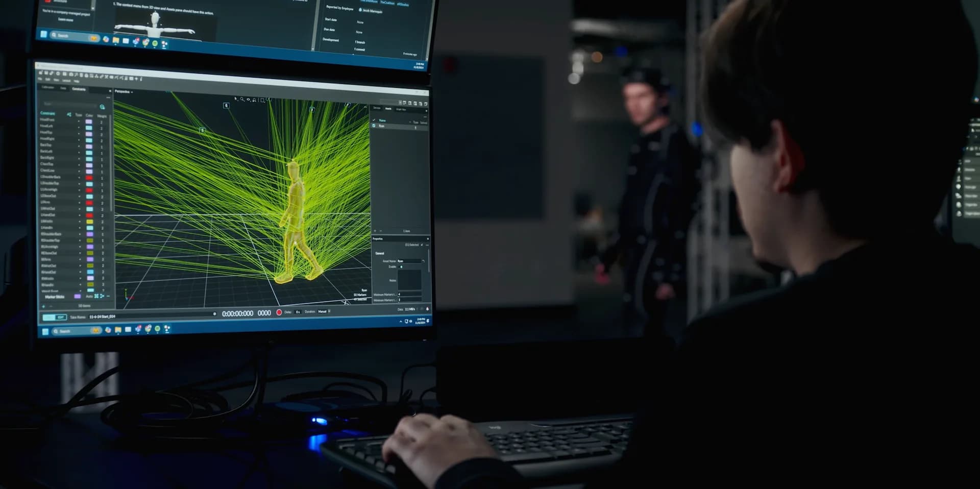Image resolution: width=980 pixels, height=489 pixels.
Task: Open the Perspective view dropdown
Action: pyautogui.click(x=124, y=92)
